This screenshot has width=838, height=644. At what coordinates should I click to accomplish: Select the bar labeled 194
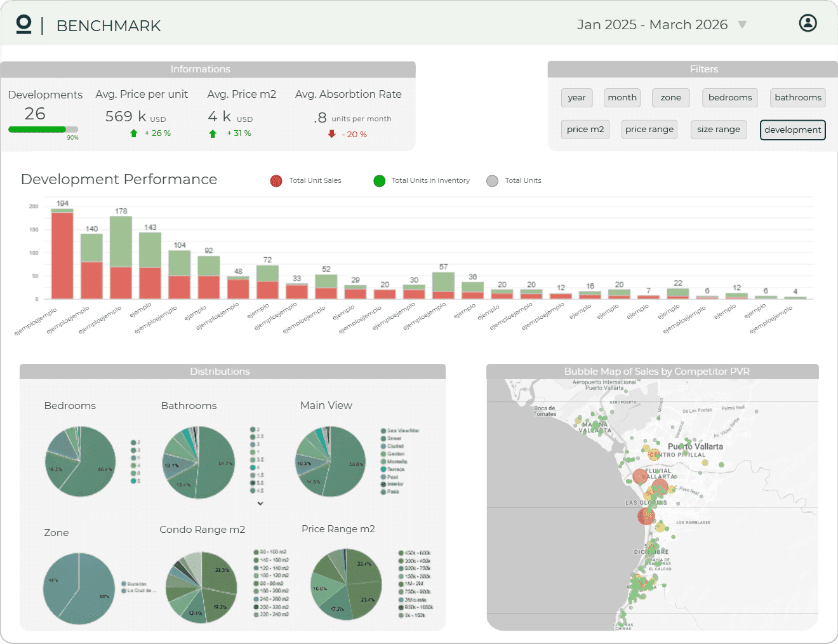(x=62, y=254)
